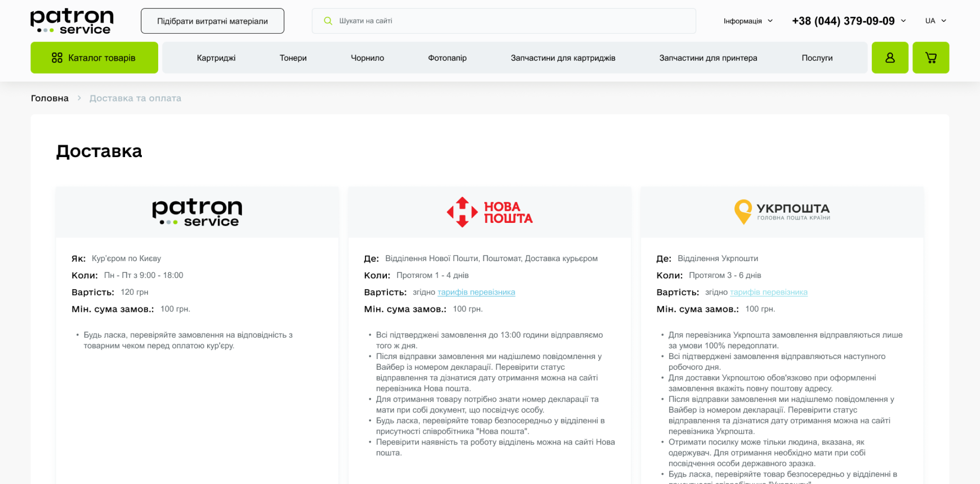980x484 pixels.
Task: Open the user account icon button
Action: (x=889, y=58)
